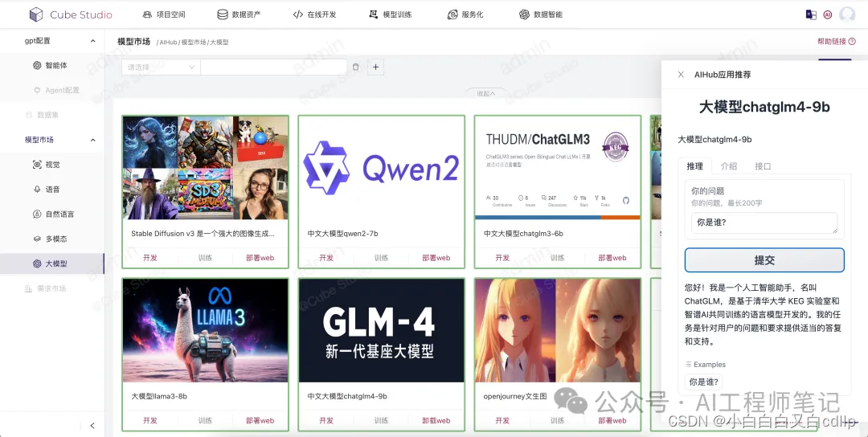The image size is (868, 437).
Task: Select 自然语言 in the sidebar
Action: pos(52,214)
